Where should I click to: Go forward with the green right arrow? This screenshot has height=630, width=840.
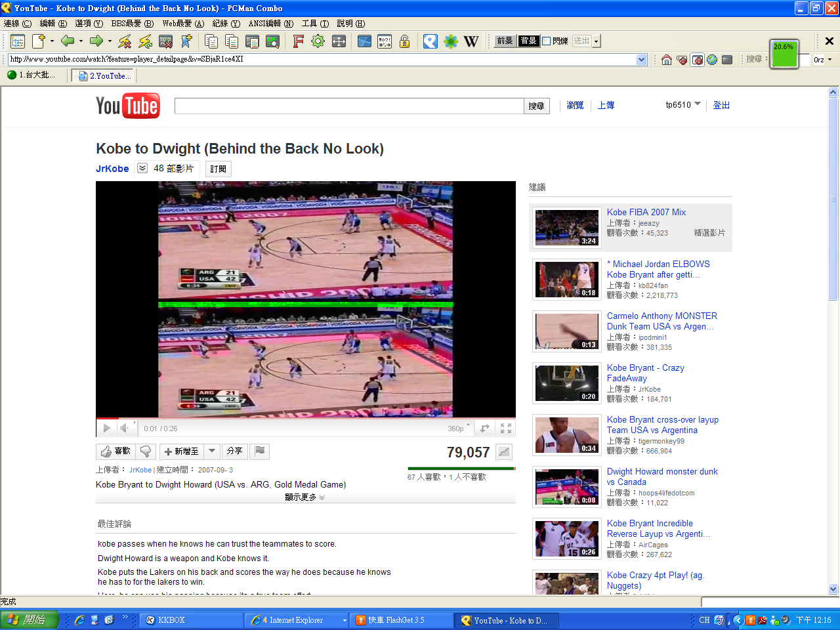(96, 41)
